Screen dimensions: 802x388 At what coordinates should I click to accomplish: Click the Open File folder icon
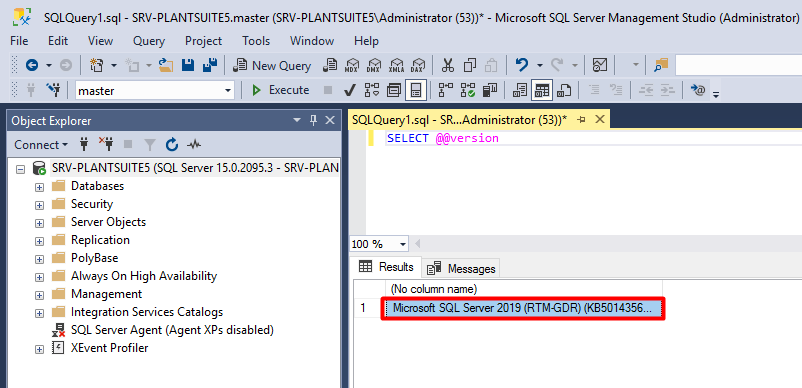166,65
